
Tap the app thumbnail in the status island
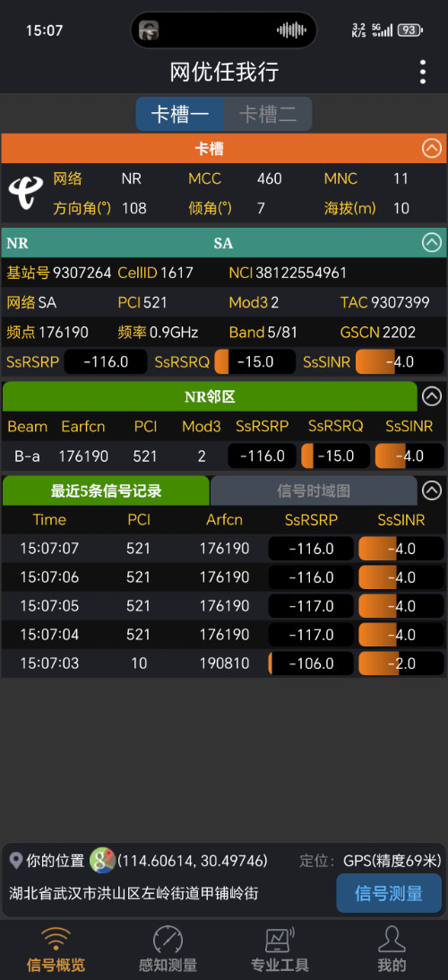pyautogui.click(x=149, y=30)
